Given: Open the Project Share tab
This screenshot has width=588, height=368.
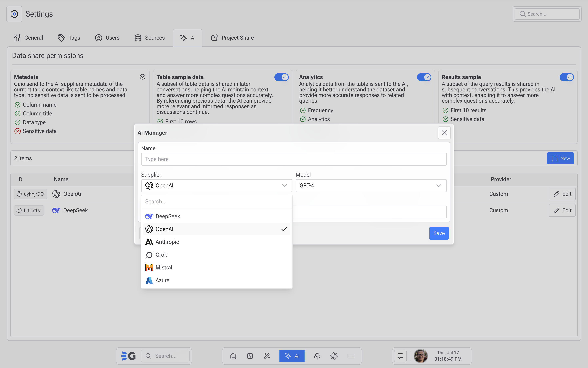Looking at the screenshot, I should click(232, 38).
